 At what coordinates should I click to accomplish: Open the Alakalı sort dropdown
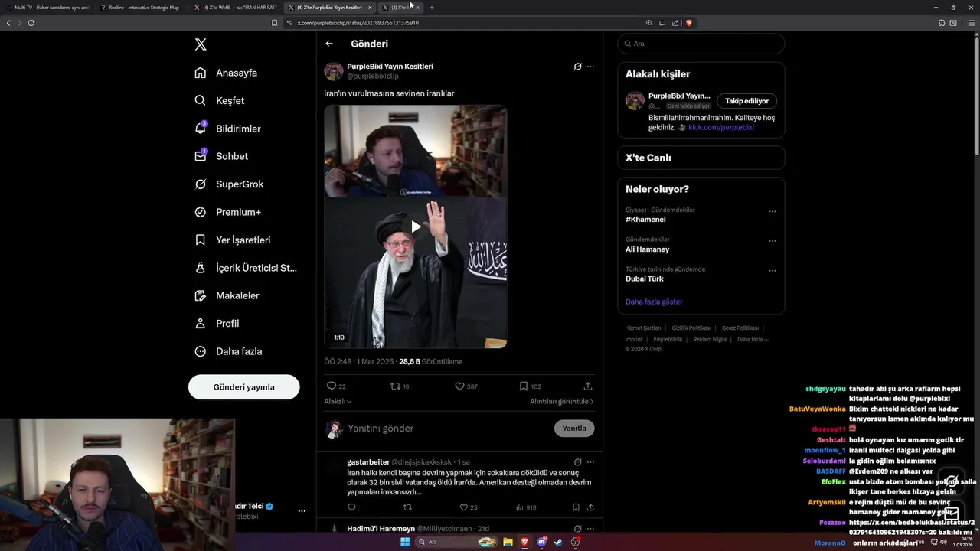(x=338, y=401)
